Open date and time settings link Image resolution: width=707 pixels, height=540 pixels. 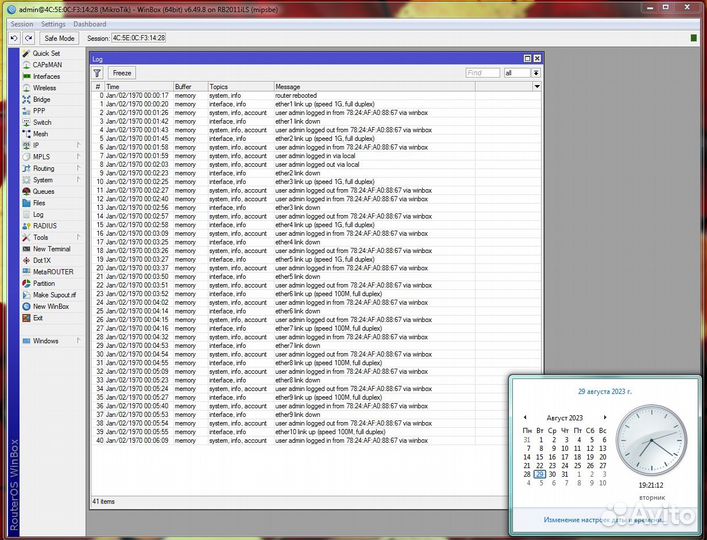603,520
